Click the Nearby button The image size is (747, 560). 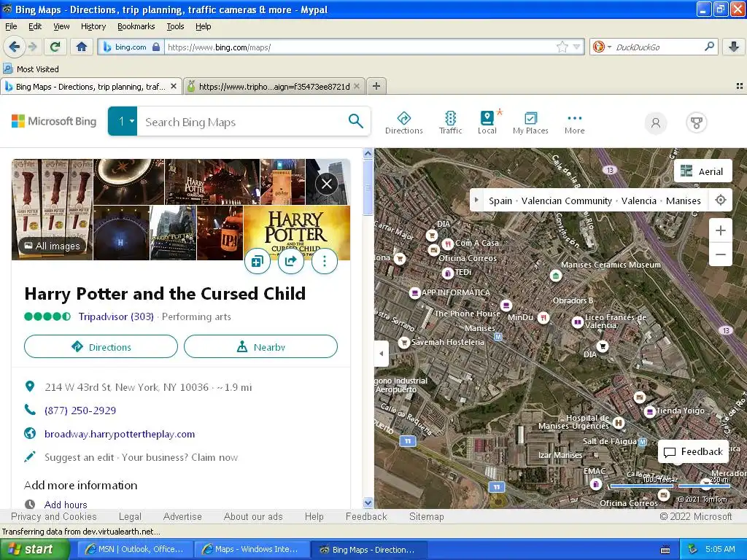coord(260,346)
